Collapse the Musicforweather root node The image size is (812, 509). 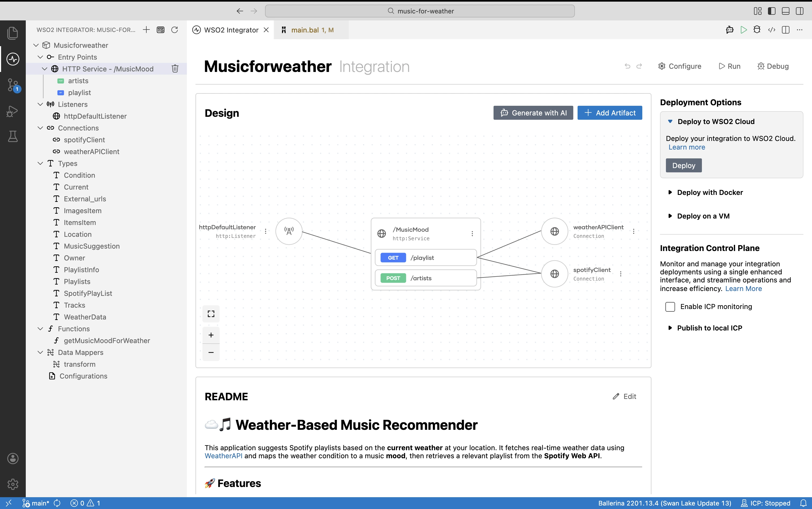pos(36,45)
